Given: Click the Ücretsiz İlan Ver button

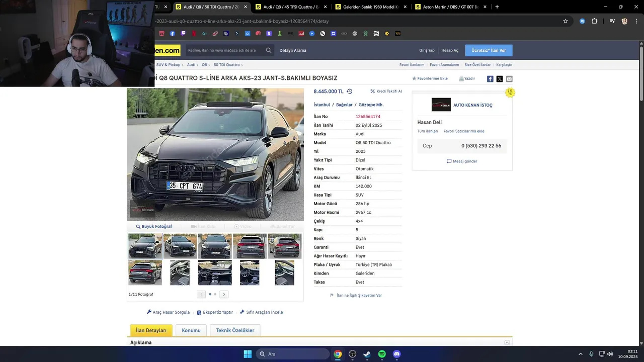Looking at the screenshot, I should [x=489, y=50].
